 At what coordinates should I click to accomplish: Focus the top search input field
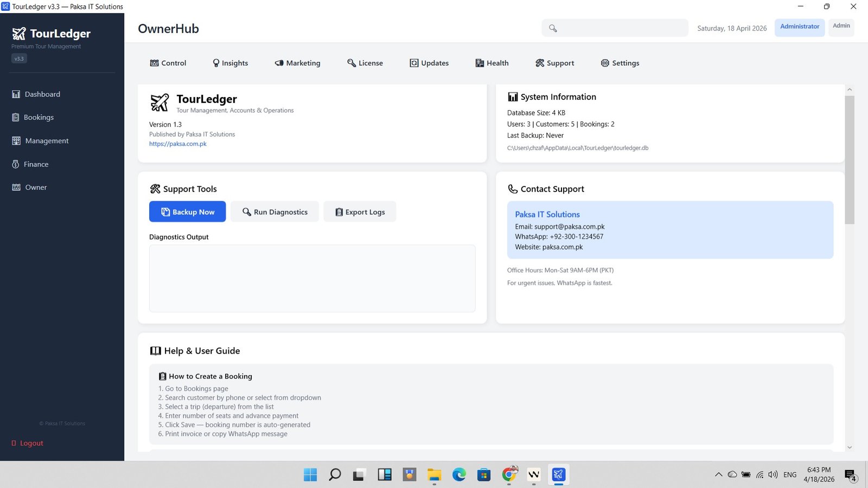coord(621,28)
